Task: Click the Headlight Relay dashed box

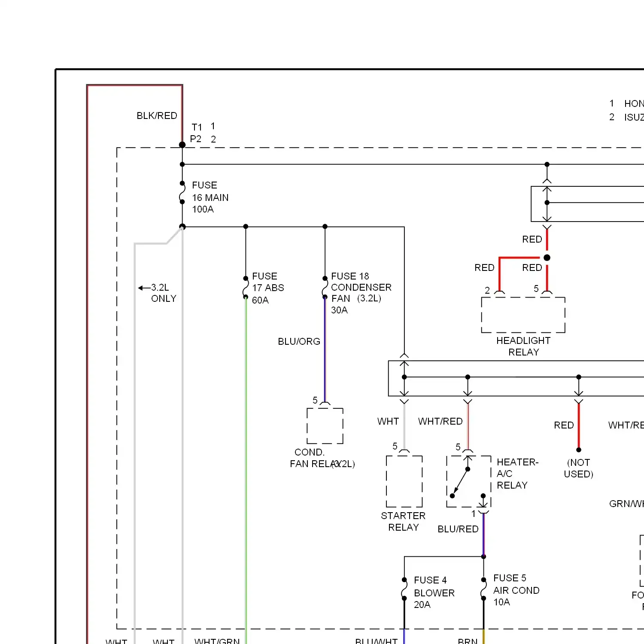Action: (523, 315)
